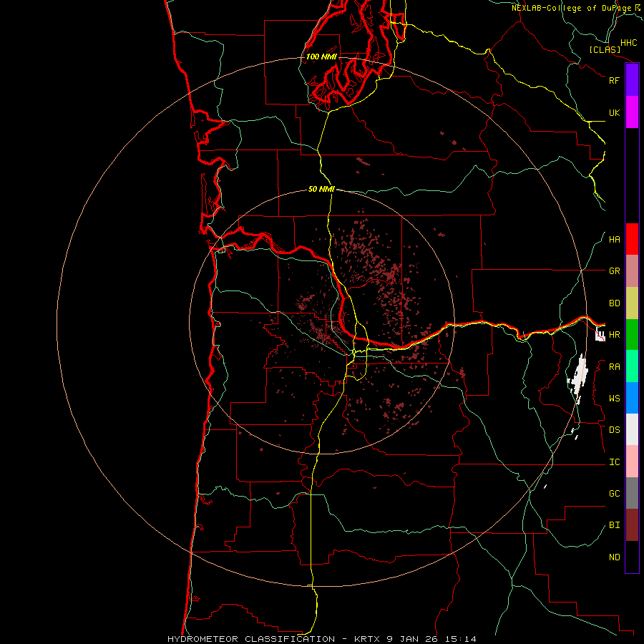Click the HR green legend swatch
The height and width of the screenshot is (644, 644).
pyautogui.click(x=632, y=335)
